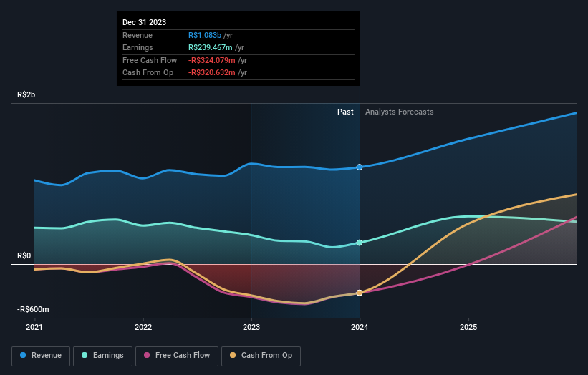This screenshot has height=375, width=588.
Task: Click the 2023 x-axis label
Action: point(251,328)
